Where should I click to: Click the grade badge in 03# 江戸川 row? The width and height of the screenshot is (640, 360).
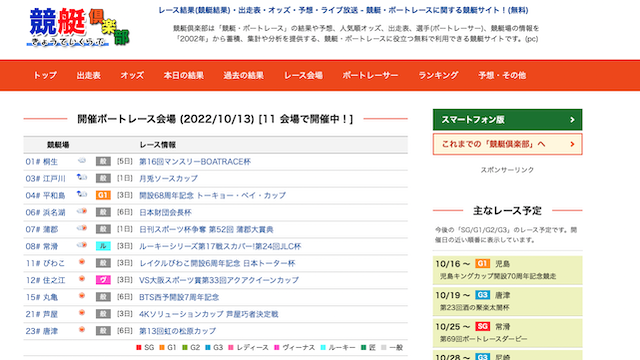[x=103, y=178]
